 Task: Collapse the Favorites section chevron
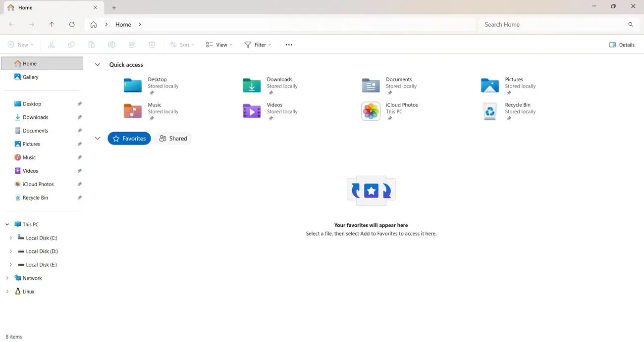(x=98, y=139)
